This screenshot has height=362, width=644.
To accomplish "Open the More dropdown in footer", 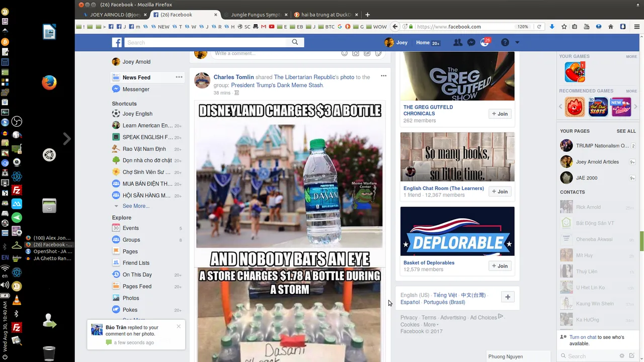I will click(x=431, y=324).
